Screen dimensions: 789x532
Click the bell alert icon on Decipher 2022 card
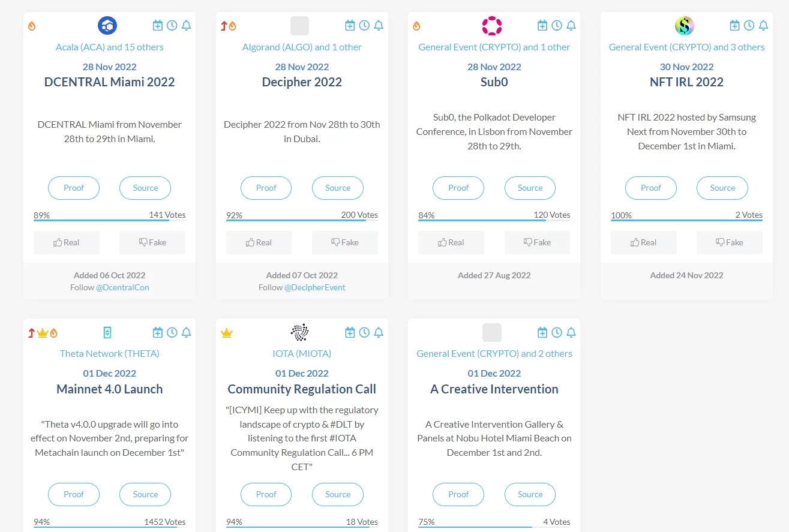379,25
